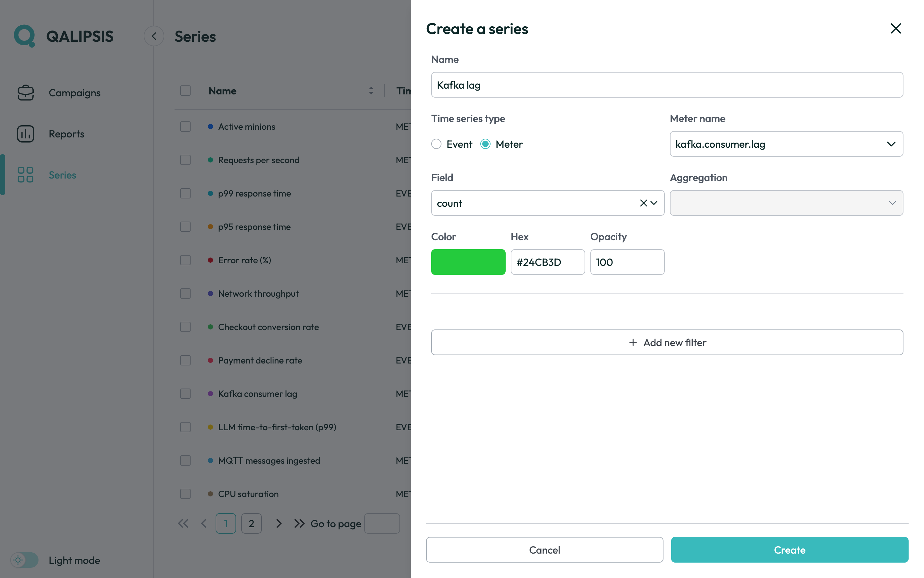924x578 pixels.
Task: Click the MQTT messages ingested row
Action: (293, 461)
